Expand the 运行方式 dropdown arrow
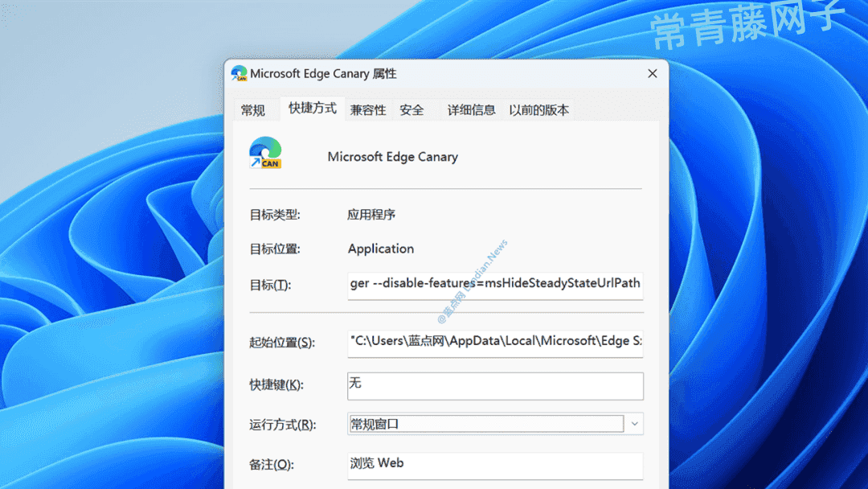868x489 pixels. pyautogui.click(x=634, y=424)
